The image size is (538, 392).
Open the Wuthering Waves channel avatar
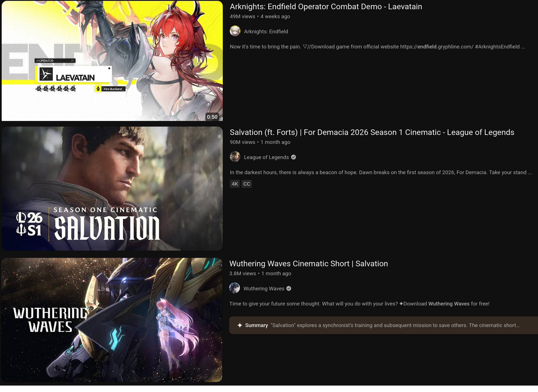tap(235, 288)
